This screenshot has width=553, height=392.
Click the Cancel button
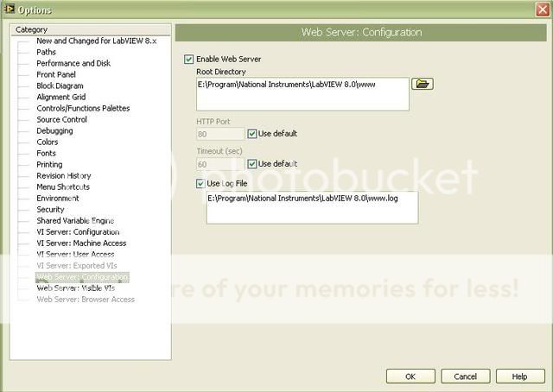click(x=465, y=376)
